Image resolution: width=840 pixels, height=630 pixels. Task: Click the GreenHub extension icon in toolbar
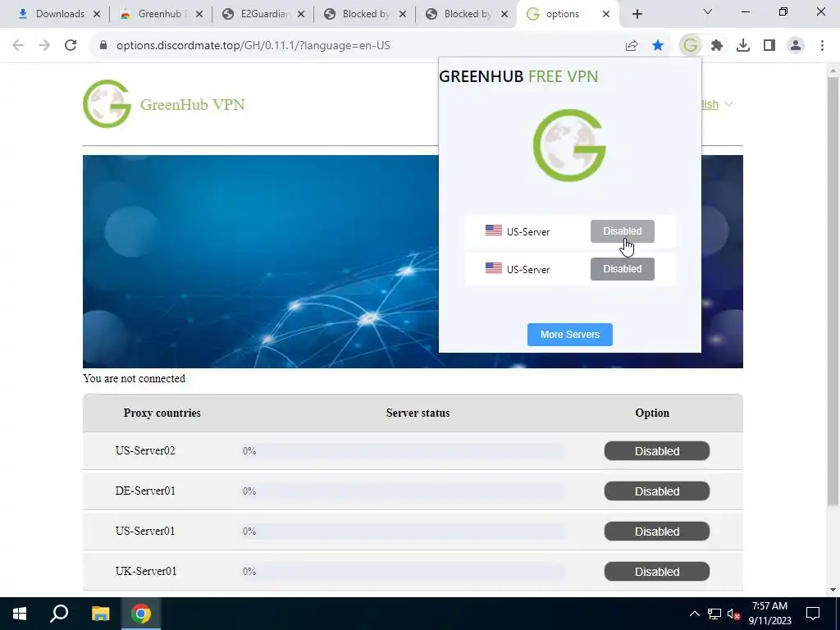pyautogui.click(x=691, y=46)
